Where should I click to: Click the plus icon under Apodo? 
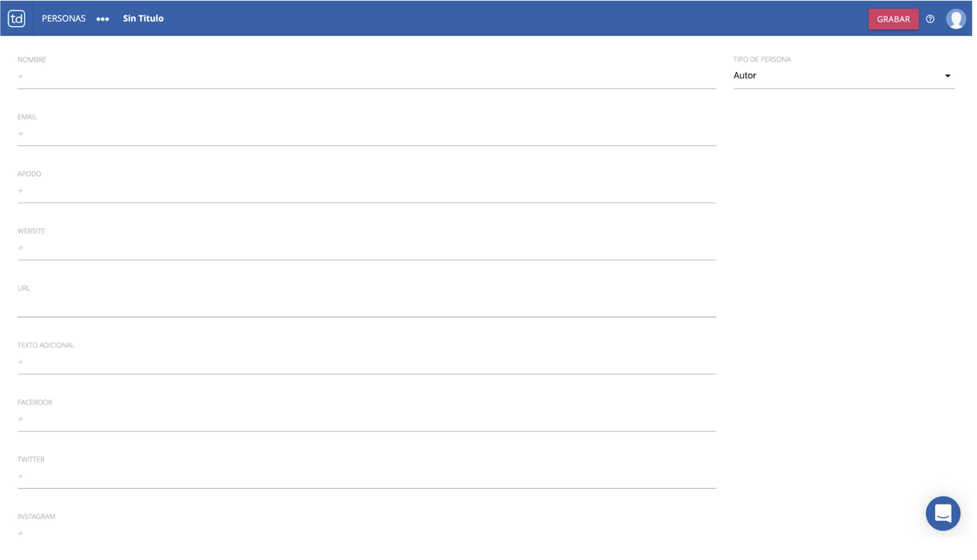point(21,191)
